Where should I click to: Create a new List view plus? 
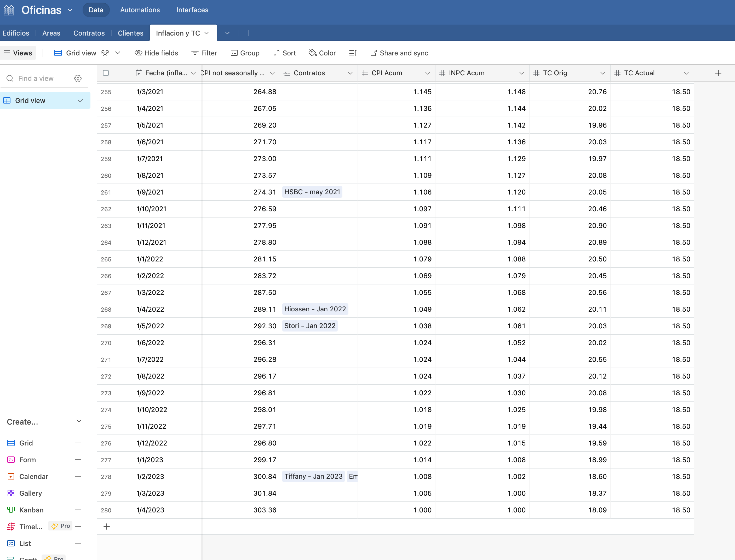[x=78, y=543]
